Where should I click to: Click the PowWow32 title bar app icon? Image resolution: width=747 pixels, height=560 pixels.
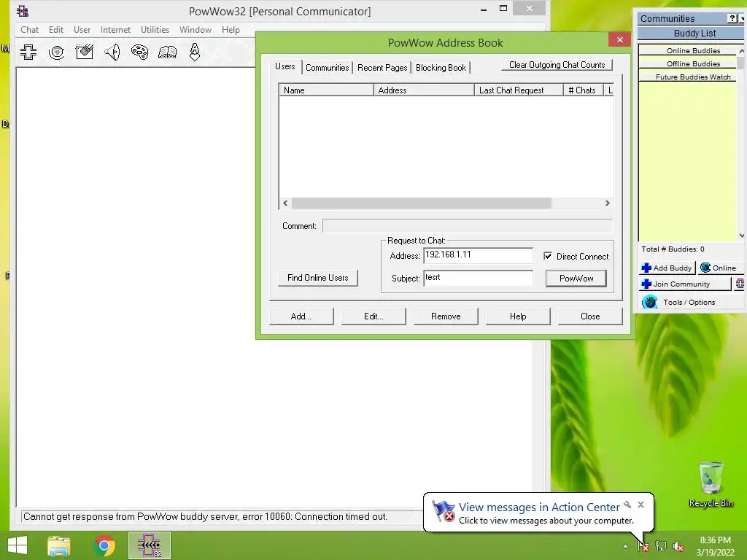click(x=23, y=11)
